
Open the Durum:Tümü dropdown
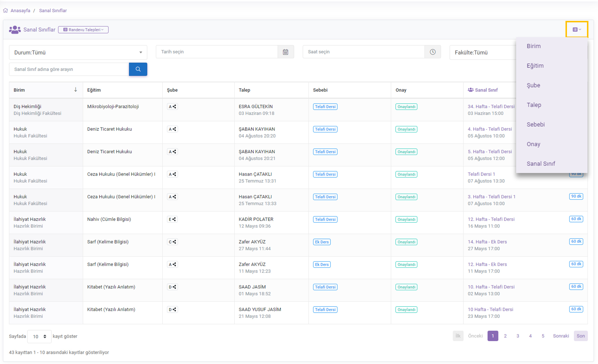(78, 52)
